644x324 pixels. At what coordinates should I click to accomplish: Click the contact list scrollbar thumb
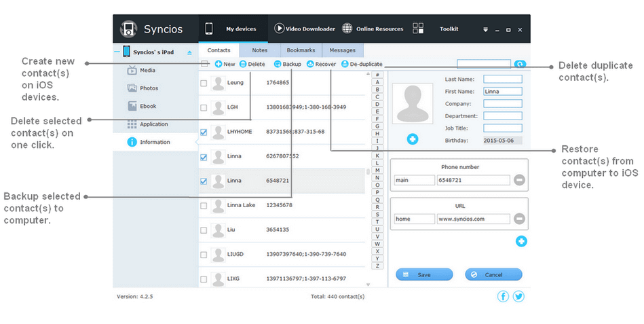point(368,171)
